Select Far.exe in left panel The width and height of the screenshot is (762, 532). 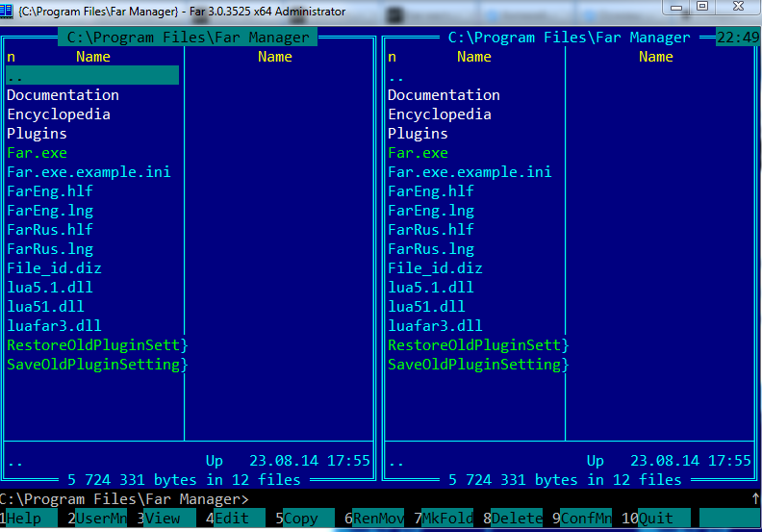(37, 153)
